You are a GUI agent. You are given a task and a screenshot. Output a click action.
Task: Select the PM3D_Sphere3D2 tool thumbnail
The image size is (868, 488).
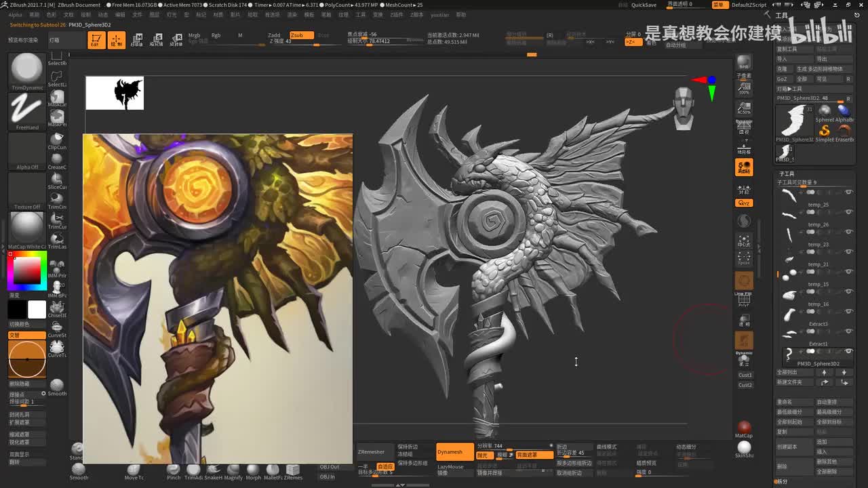coord(795,123)
